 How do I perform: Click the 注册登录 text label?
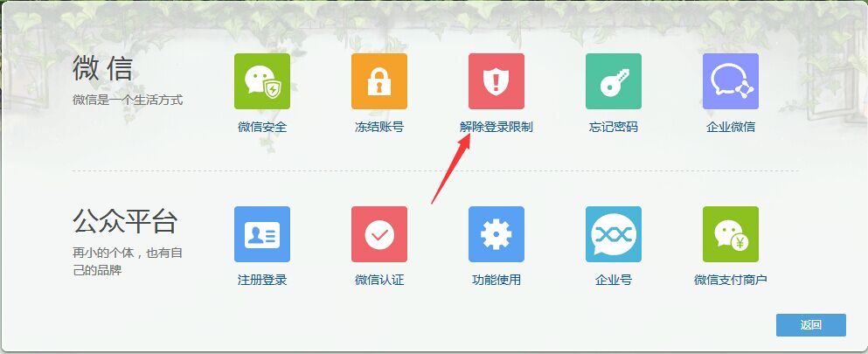262,280
